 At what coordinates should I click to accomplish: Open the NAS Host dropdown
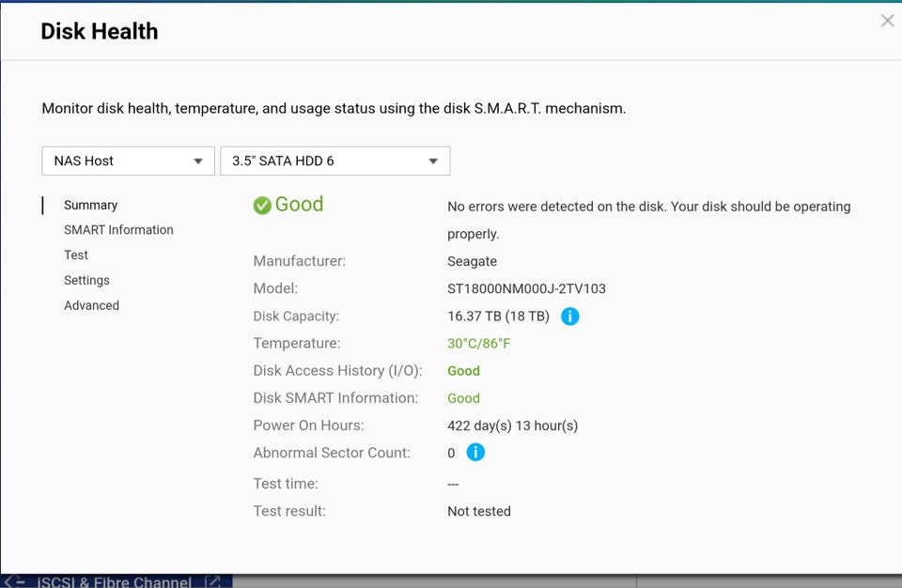click(129, 161)
